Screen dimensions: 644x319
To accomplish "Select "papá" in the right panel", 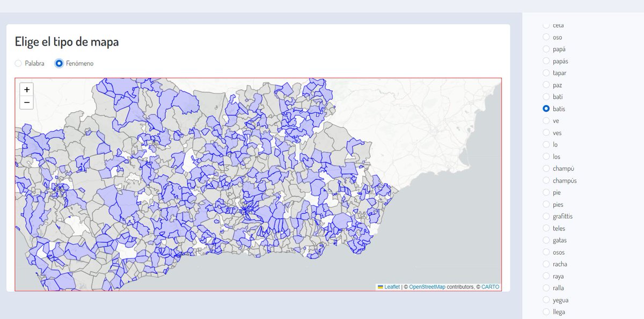I will (545, 49).
